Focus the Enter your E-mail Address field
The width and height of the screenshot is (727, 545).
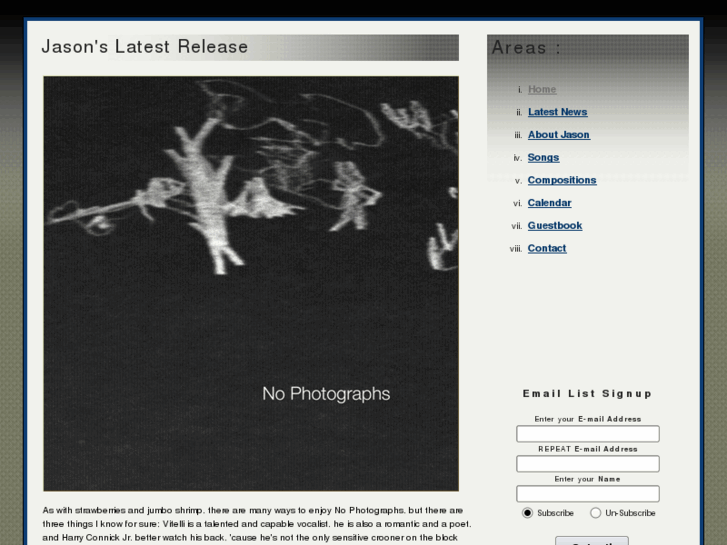587,434
